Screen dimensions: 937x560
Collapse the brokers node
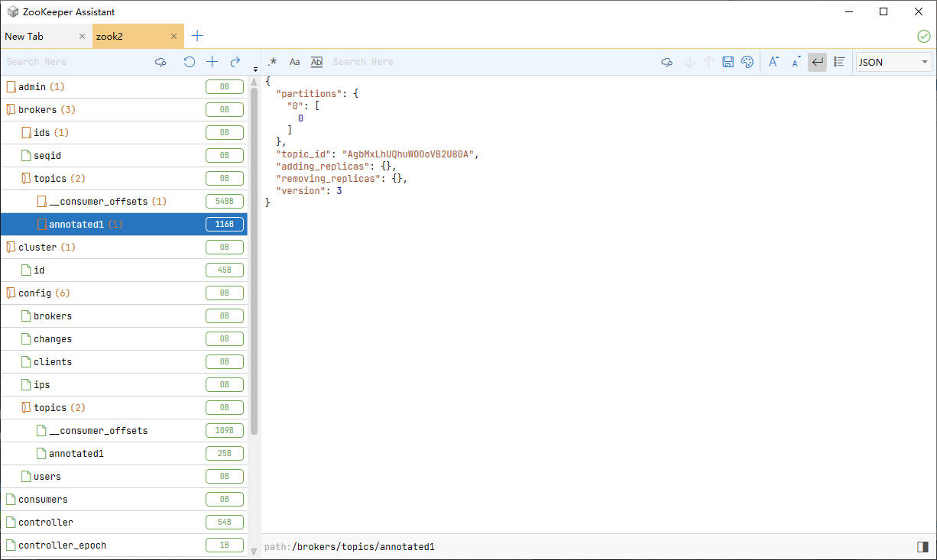point(11,110)
